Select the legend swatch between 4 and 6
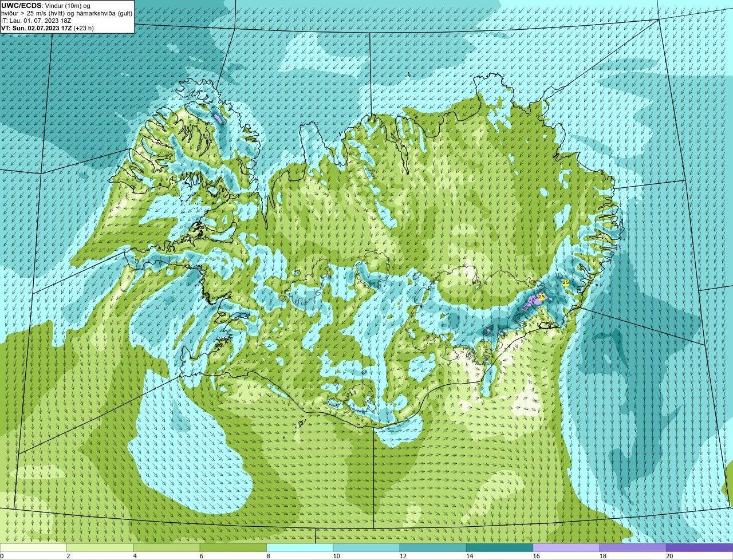 (167, 548)
